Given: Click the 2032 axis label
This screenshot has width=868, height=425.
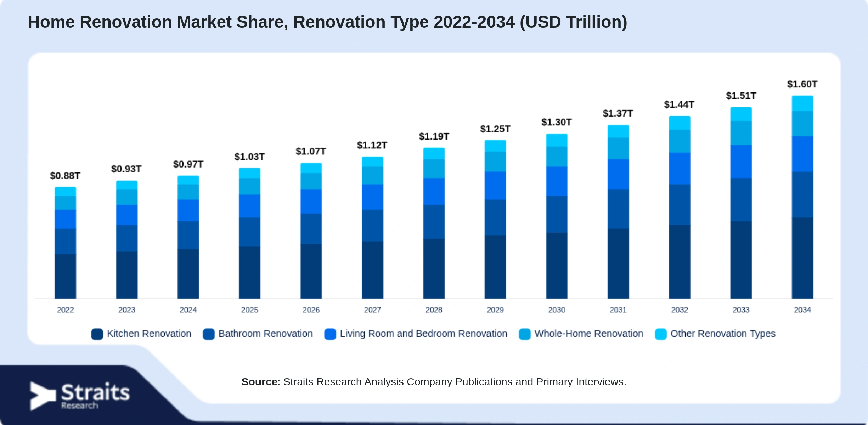Looking at the screenshot, I should pyautogui.click(x=680, y=310).
